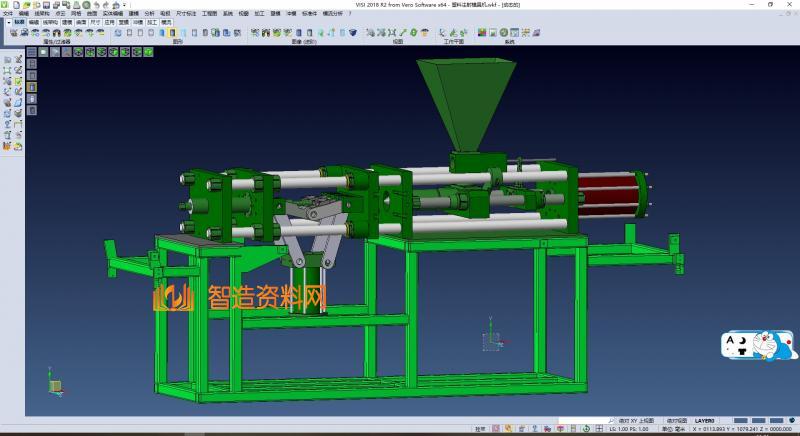The height and width of the screenshot is (436, 800).
Task: Open the LAYER0 layer selector
Action: click(x=705, y=421)
